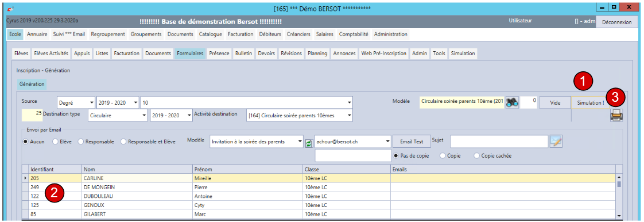This screenshot has height=222, width=644.
Task: Open the Ecole main menu
Action: point(15,34)
